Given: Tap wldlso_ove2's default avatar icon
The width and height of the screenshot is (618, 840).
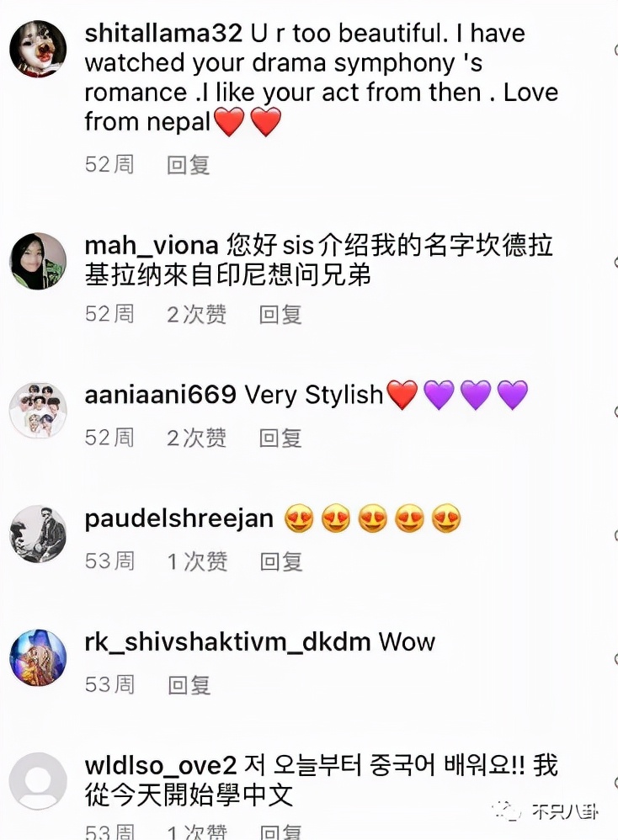Looking at the screenshot, I should click(38, 781).
